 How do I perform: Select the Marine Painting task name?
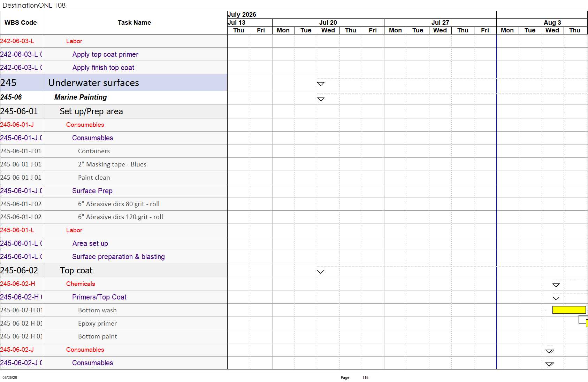pos(81,97)
